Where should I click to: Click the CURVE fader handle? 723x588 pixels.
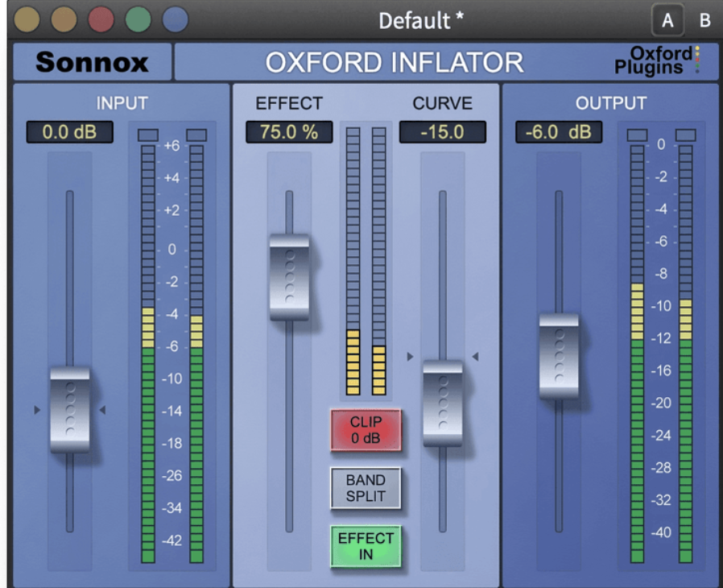[443, 404]
